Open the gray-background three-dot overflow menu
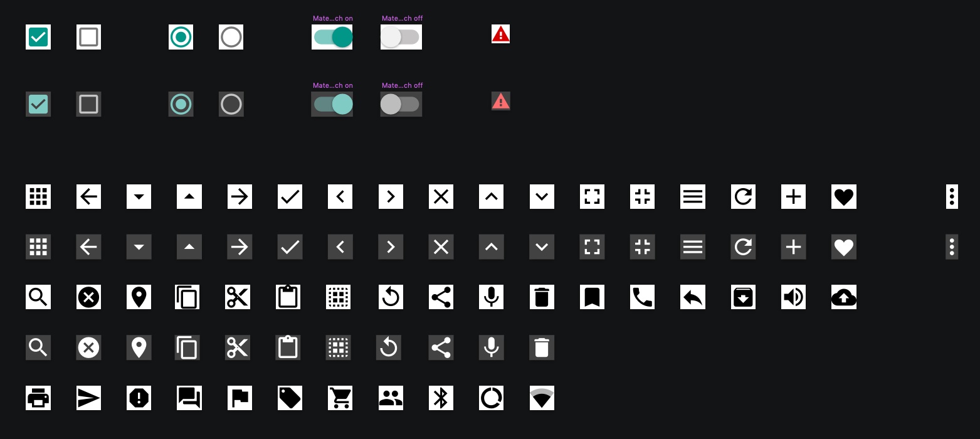 952,247
